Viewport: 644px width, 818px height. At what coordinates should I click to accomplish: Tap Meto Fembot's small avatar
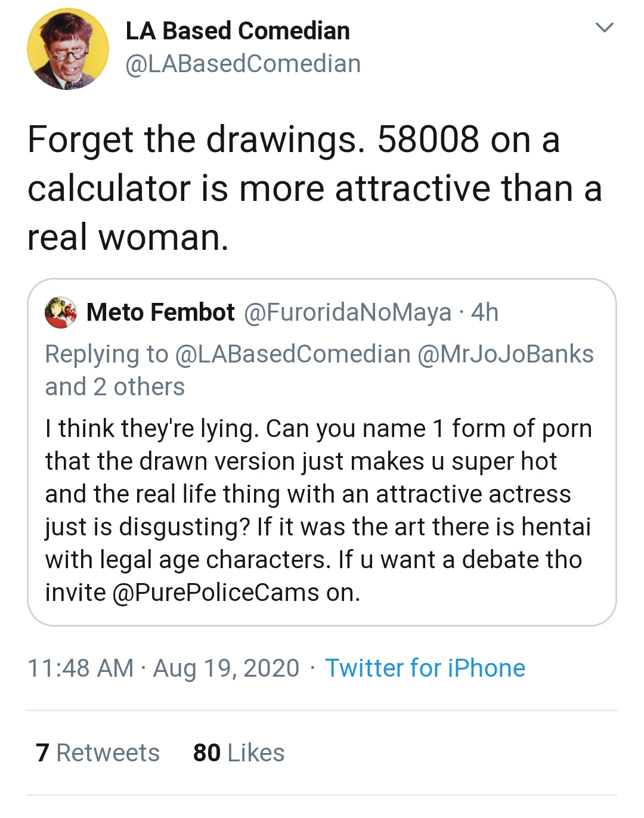tap(61, 312)
